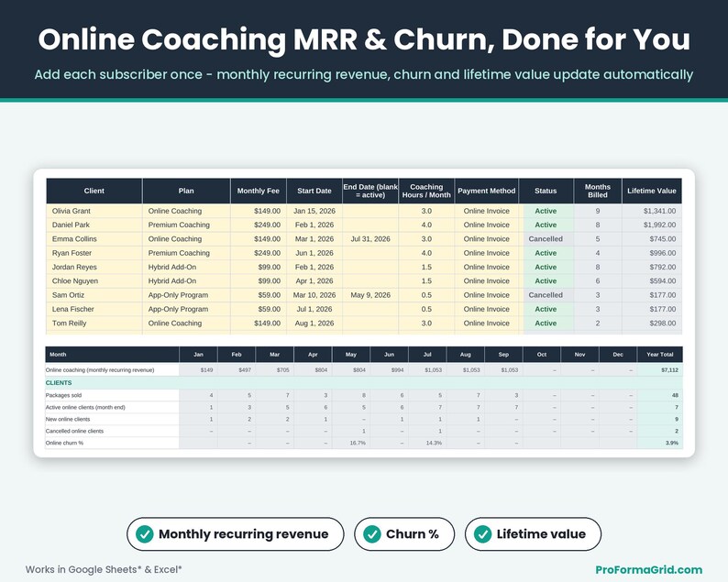The width and height of the screenshot is (728, 582).
Task: Click the $745.00 lifetime value cell
Action: pyautogui.click(x=652, y=239)
